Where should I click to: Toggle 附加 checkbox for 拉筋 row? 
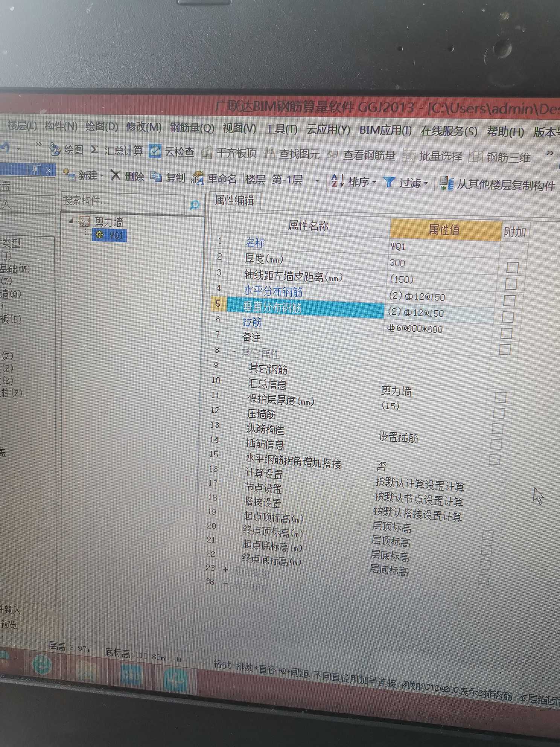click(x=506, y=333)
